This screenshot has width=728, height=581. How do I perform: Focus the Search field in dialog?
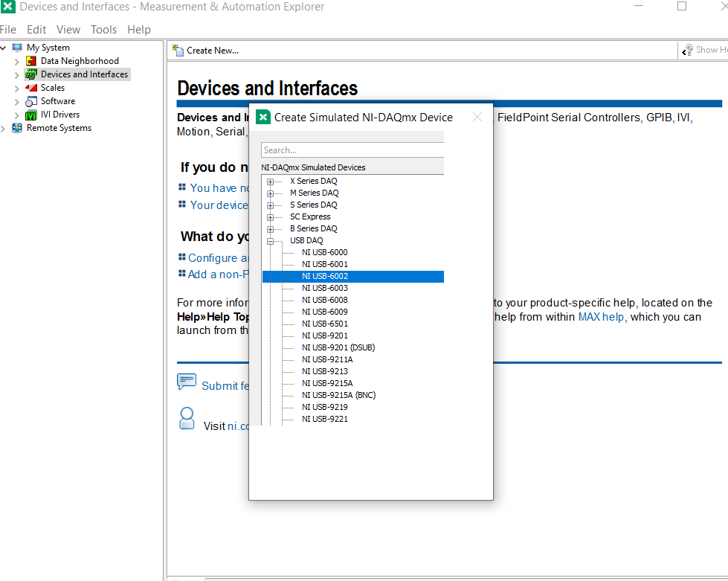[352, 150]
